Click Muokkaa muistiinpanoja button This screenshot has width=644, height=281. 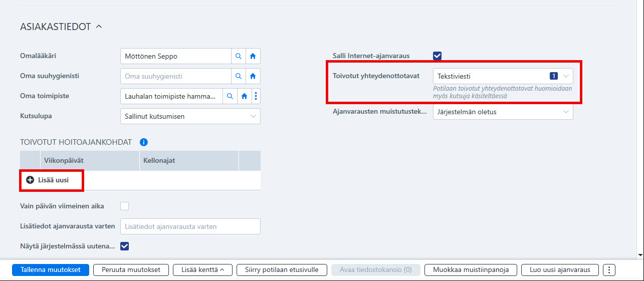coord(471,269)
